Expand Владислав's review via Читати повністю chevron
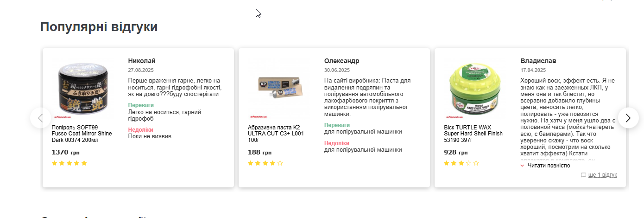This screenshot has width=644, height=218. [x=522, y=166]
